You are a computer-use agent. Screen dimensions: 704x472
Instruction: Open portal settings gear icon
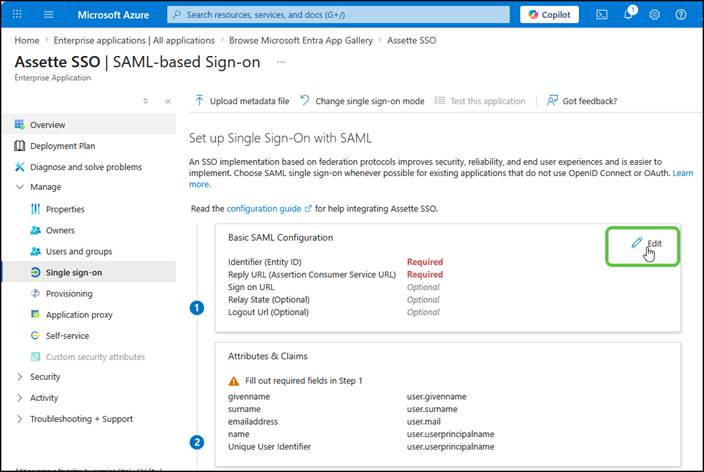[655, 14]
